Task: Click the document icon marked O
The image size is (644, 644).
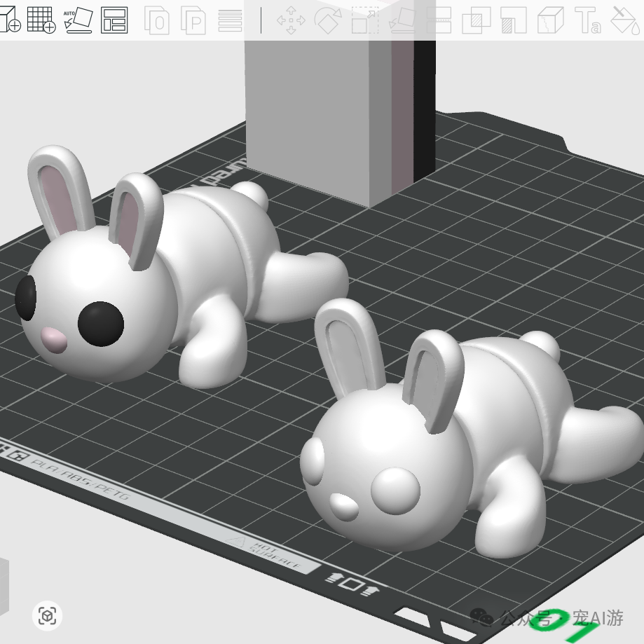Action: (158, 21)
